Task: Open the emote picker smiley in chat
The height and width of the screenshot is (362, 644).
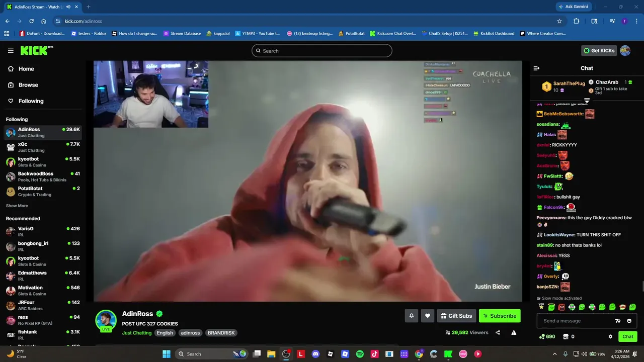Action: click(x=629, y=321)
